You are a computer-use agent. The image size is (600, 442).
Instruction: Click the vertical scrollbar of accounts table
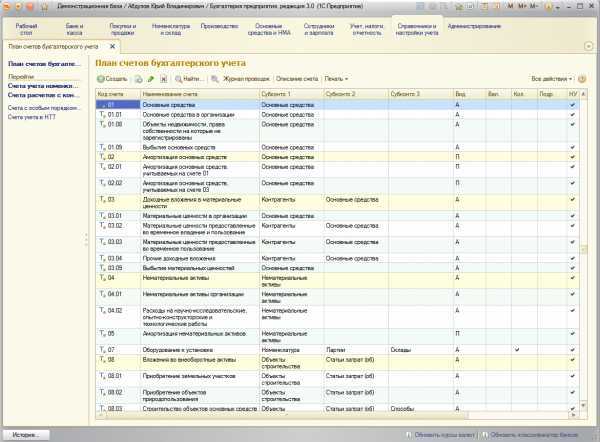click(x=584, y=250)
